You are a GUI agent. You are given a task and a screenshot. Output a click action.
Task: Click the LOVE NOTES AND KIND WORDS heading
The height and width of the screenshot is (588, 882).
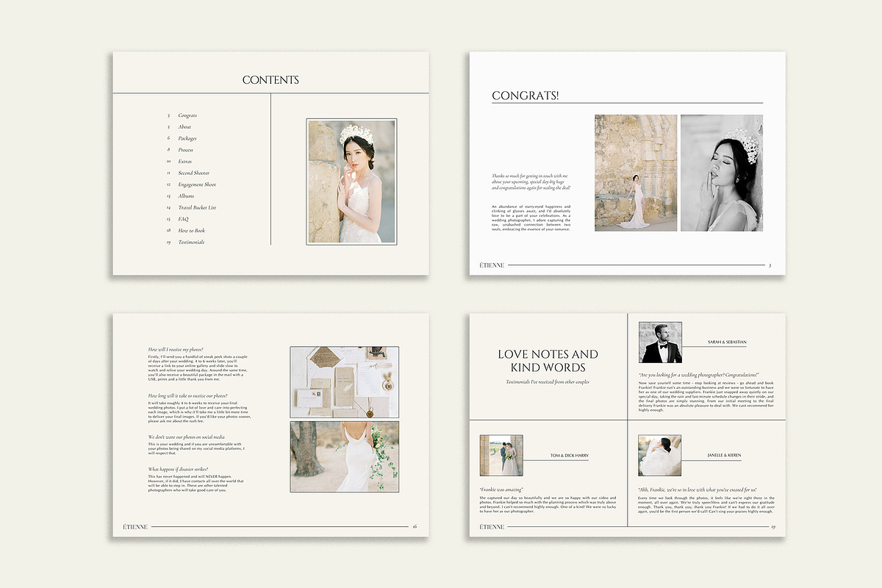548,361
